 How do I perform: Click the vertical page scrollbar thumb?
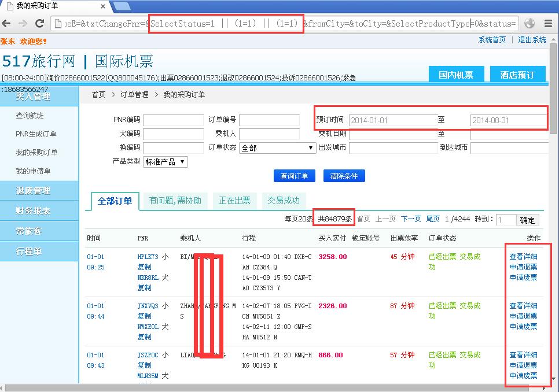553,88
